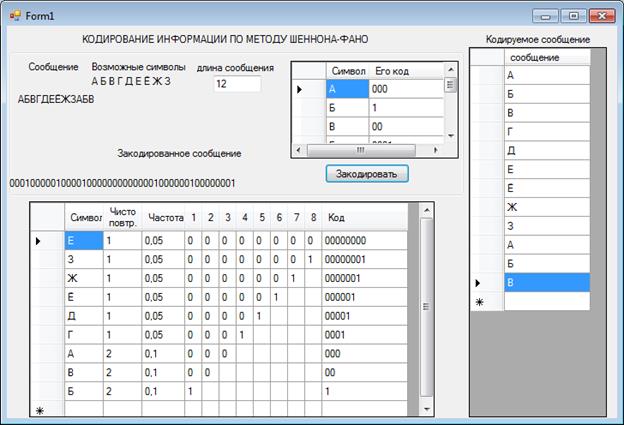This screenshot has height=425, width=624.
Task: Click code cell 00001 for symbol Д
Action: click(364, 316)
